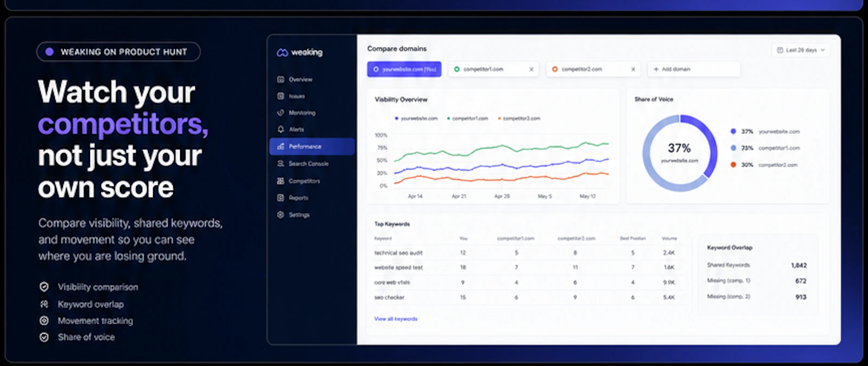Screen dimensions: 868x366
Task: Select the yourwebsite.com (You) domain chip
Action: click(x=404, y=70)
